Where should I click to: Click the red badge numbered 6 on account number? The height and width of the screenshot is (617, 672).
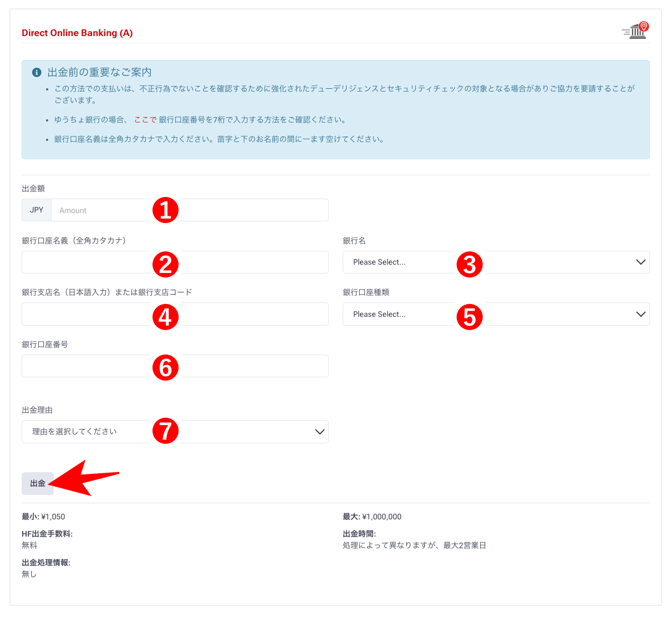coord(165,367)
